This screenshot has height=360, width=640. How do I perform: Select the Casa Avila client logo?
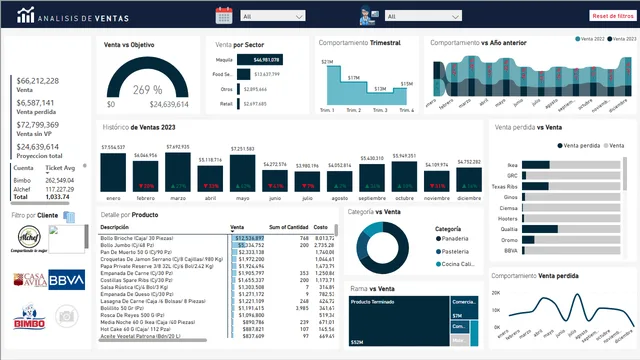click(x=30, y=280)
